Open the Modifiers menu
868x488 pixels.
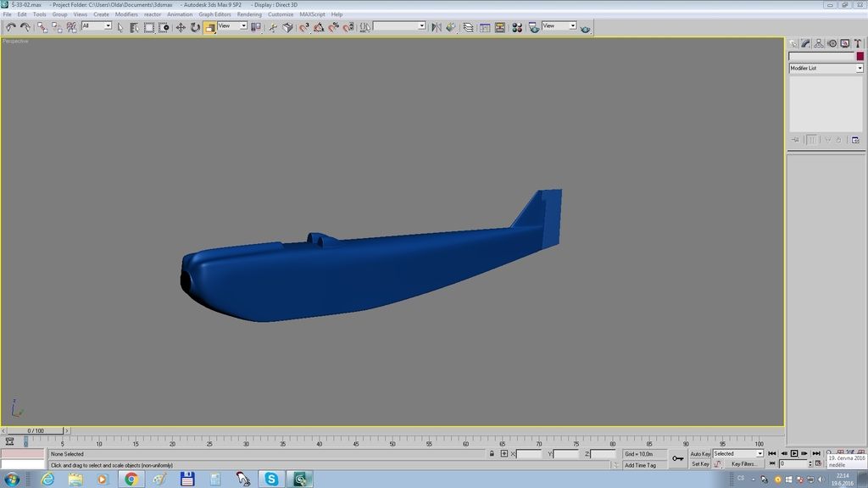coord(126,14)
